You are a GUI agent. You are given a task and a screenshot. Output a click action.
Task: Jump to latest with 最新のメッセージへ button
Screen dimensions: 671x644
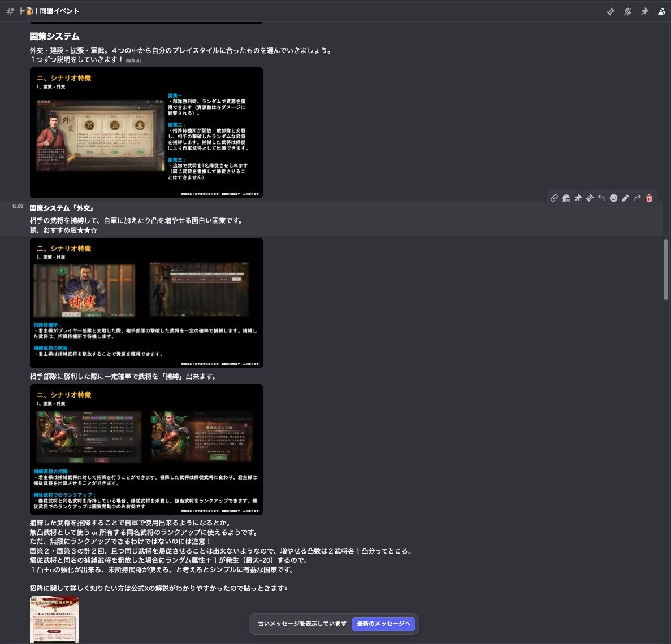tap(383, 624)
